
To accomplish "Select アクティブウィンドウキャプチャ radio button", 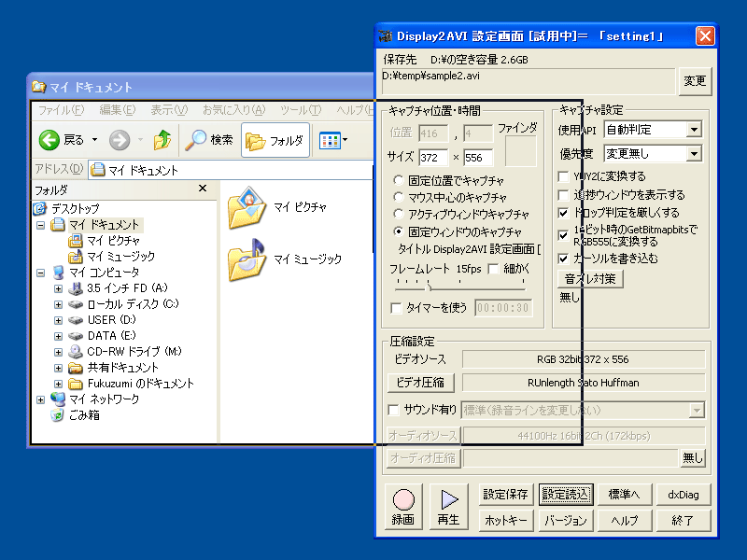I will click(399, 214).
